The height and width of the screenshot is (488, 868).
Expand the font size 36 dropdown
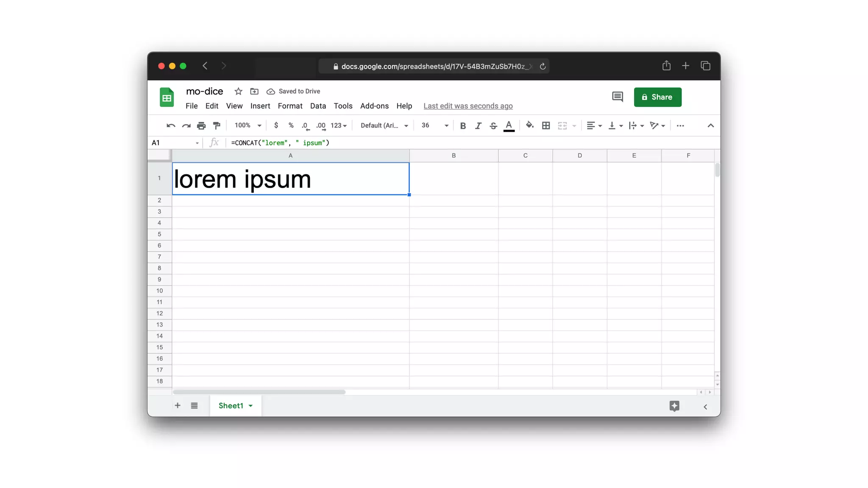coord(446,126)
